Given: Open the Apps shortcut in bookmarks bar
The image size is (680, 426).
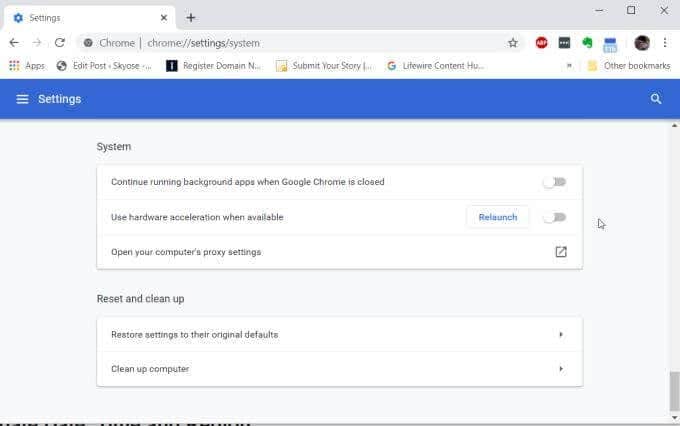Looking at the screenshot, I should click(27, 66).
